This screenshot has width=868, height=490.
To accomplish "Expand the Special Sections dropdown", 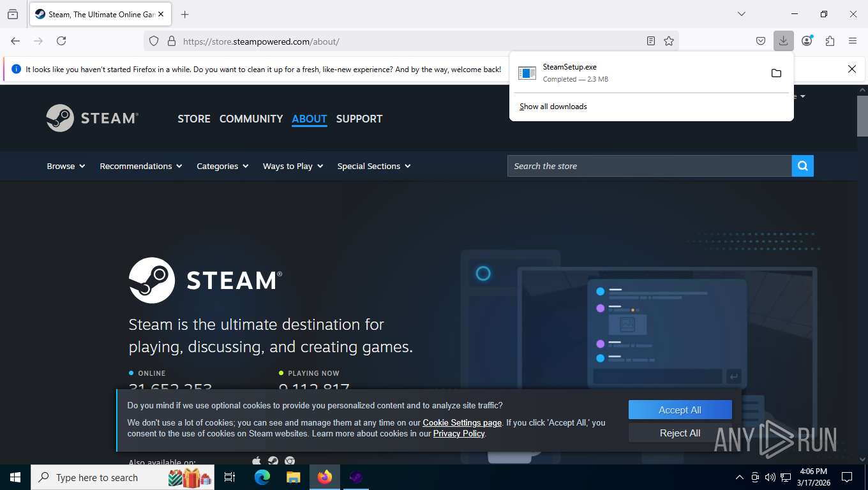I will pyautogui.click(x=374, y=166).
